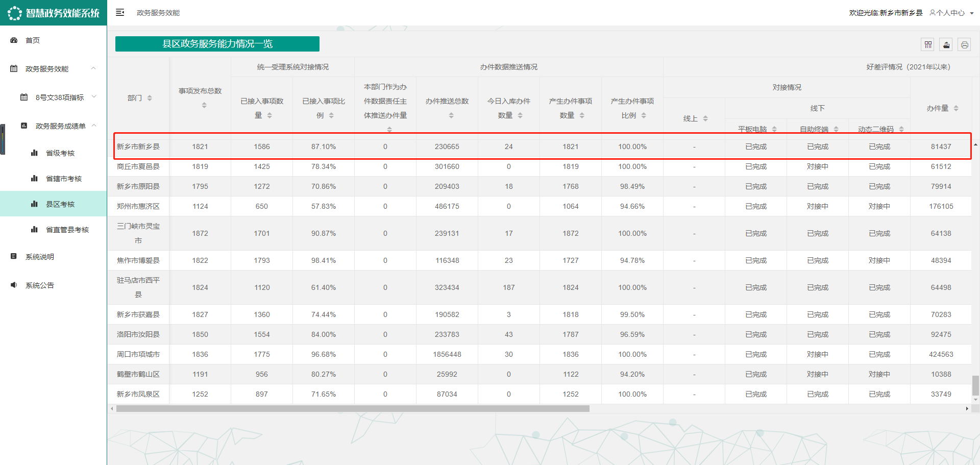Sort by 产生办件事项比例 arrows
The height and width of the screenshot is (465, 980).
coord(644,115)
